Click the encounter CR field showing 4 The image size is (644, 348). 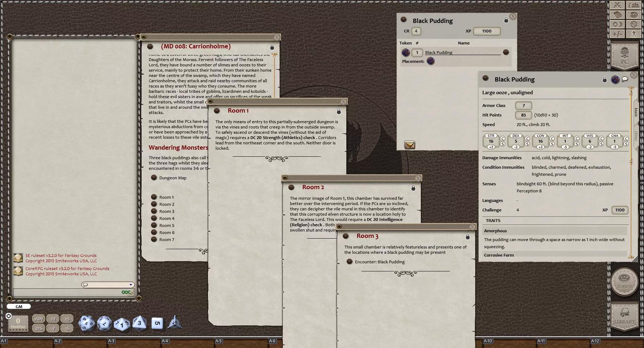pos(416,31)
